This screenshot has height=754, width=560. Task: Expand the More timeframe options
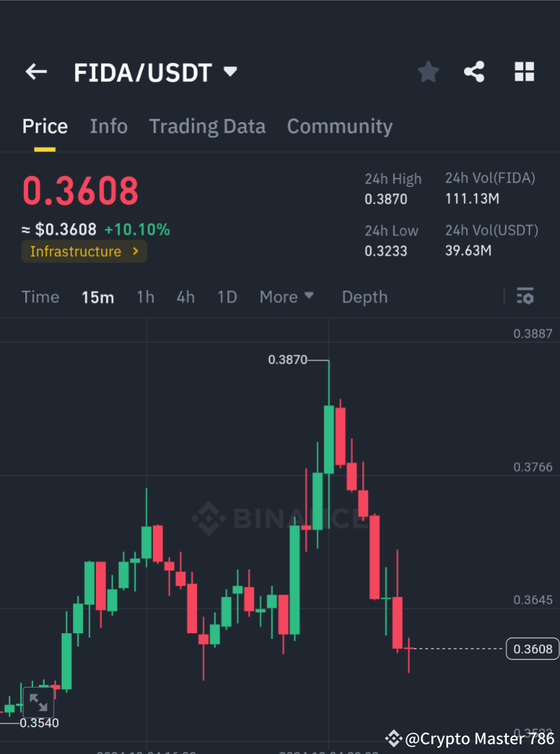click(286, 297)
